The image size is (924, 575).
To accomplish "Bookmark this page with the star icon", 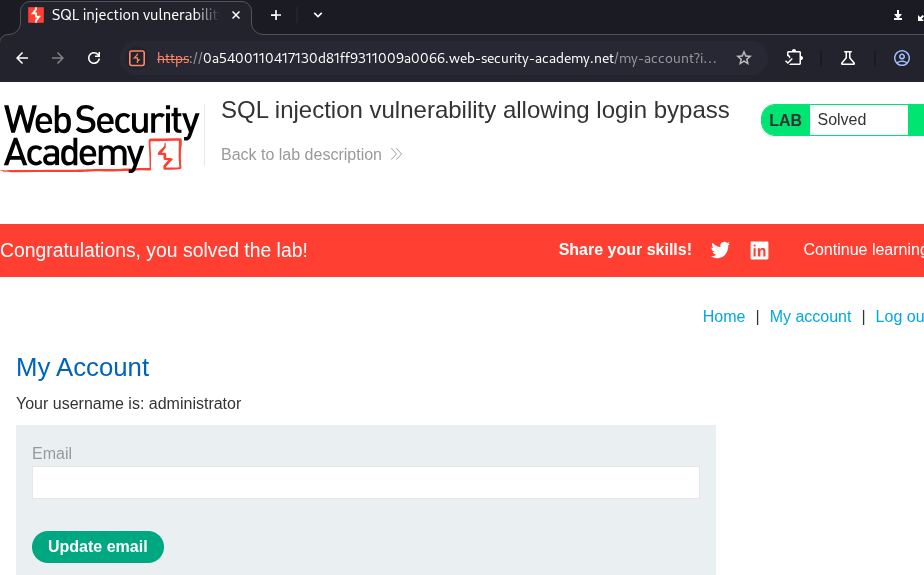I will 744,58.
